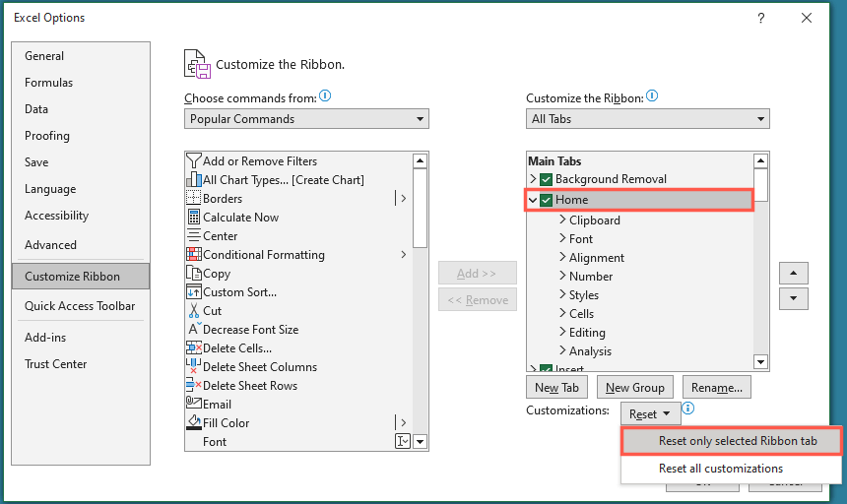
Task: Select Reset only selected Ribbon tab
Action: tap(731, 441)
